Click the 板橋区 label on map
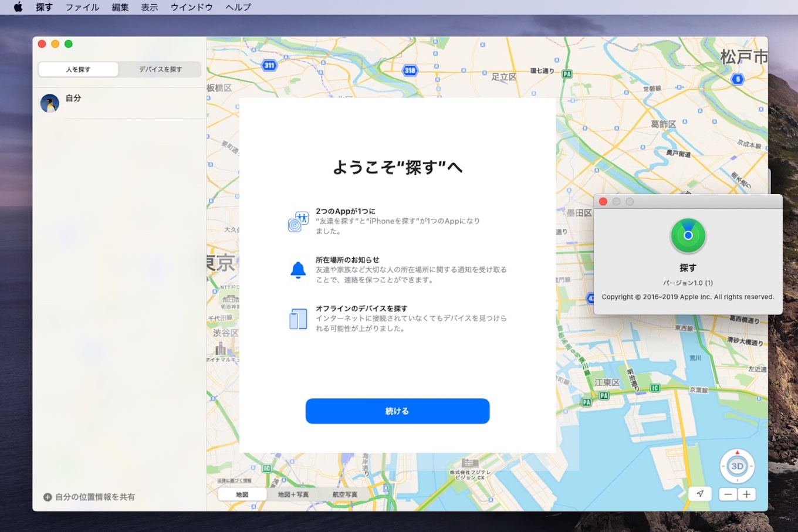The image size is (798, 532). (x=219, y=88)
